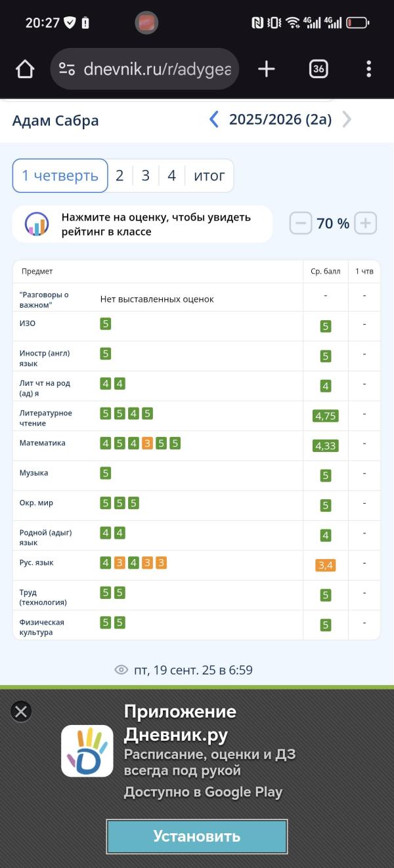Screen dimensions: 394x868
Task: Close the Дневник.ру app banner
Action: [x=22, y=711]
